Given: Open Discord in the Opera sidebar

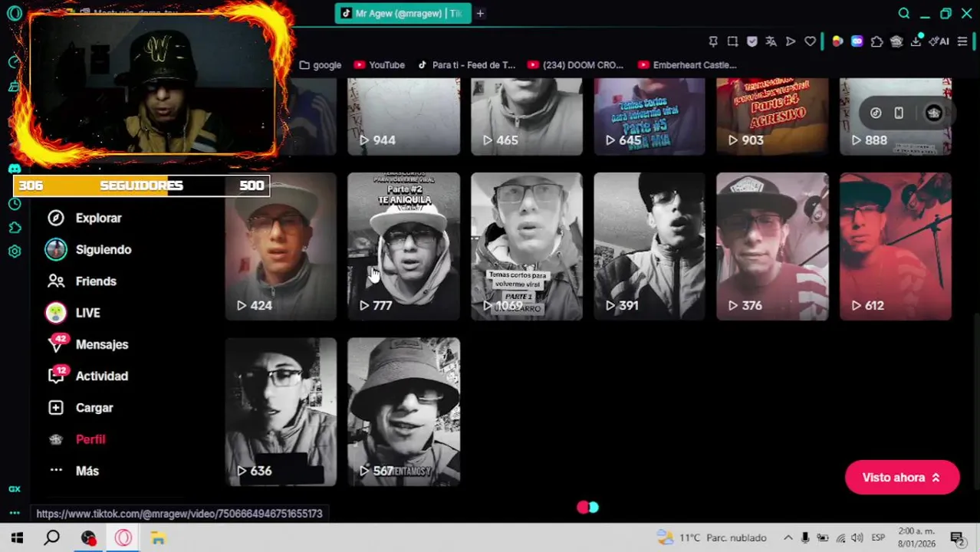Looking at the screenshot, I should tap(15, 168).
